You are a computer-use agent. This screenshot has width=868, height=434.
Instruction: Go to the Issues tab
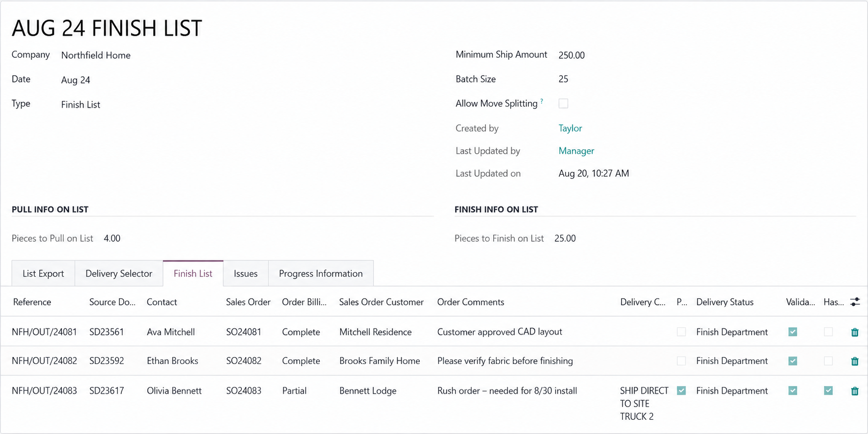coord(246,274)
